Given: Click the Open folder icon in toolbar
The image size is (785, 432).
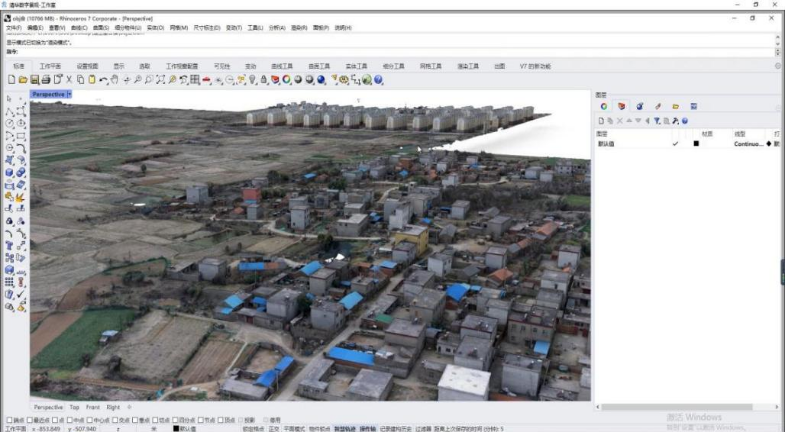Looking at the screenshot, I should 23,80.
